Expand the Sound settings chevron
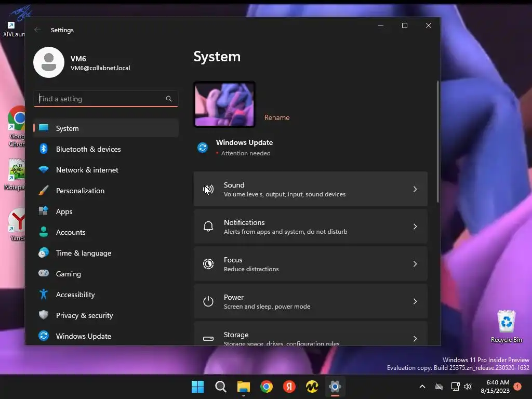The width and height of the screenshot is (532, 399). pos(415,189)
